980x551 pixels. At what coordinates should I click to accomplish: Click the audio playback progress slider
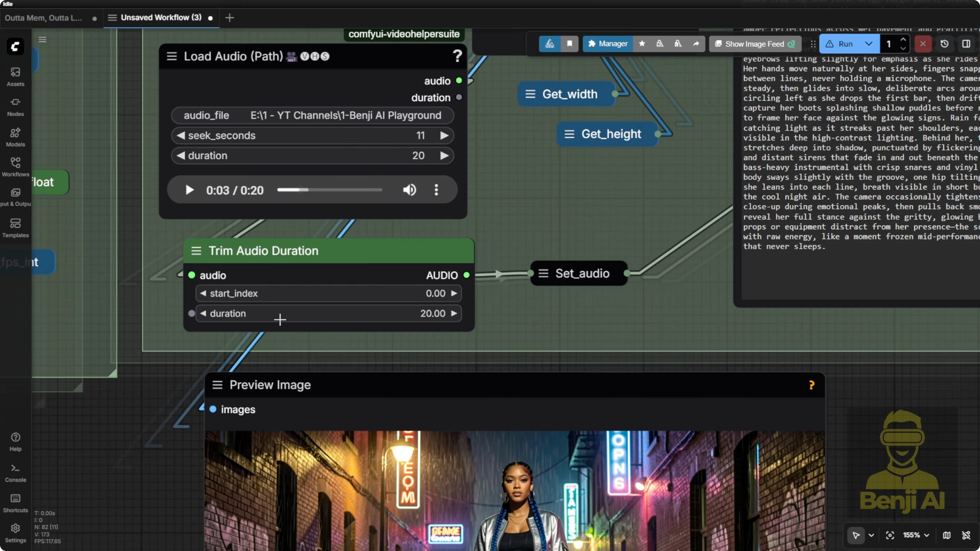[x=329, y=190]
